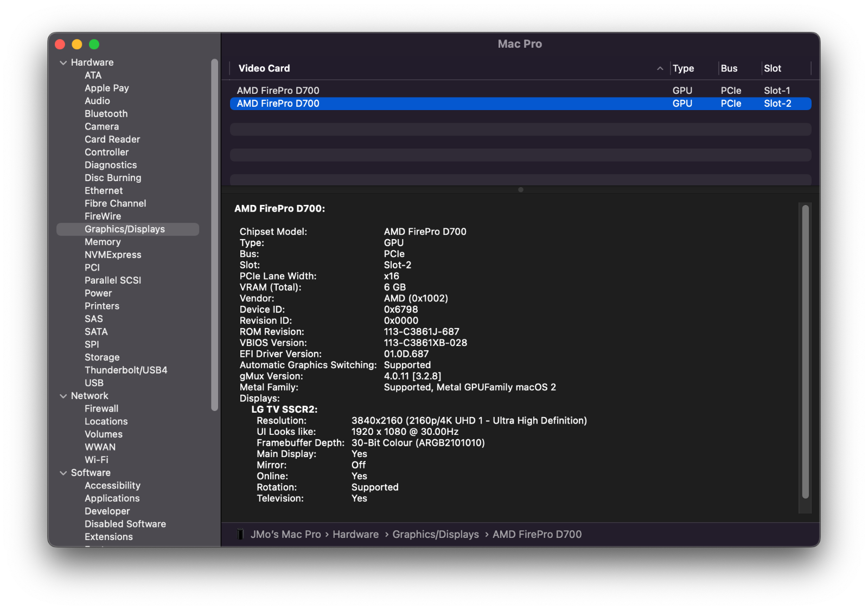The height and width of the screenshot is (610, 868).
Task: Select Disc Burning in the sidebar
Action: click(113, 178)
